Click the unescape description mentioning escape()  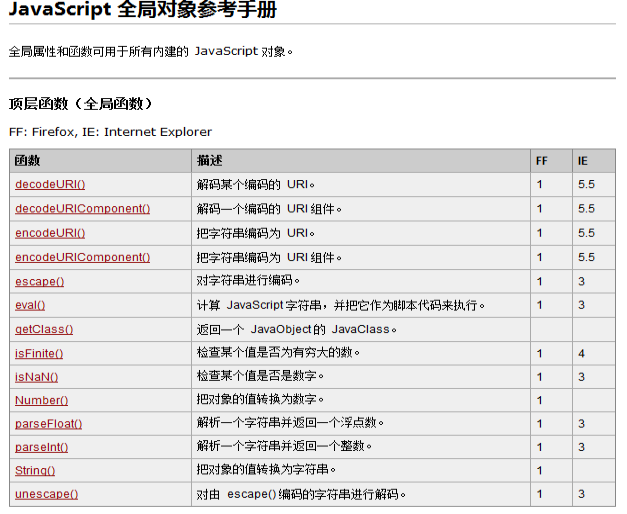(301, 494)
